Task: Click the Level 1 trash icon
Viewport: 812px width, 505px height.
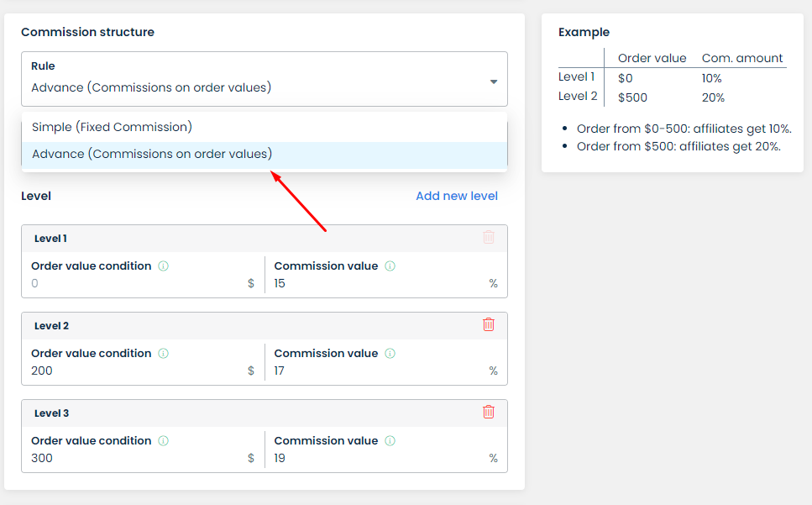Action: [489, 237]
